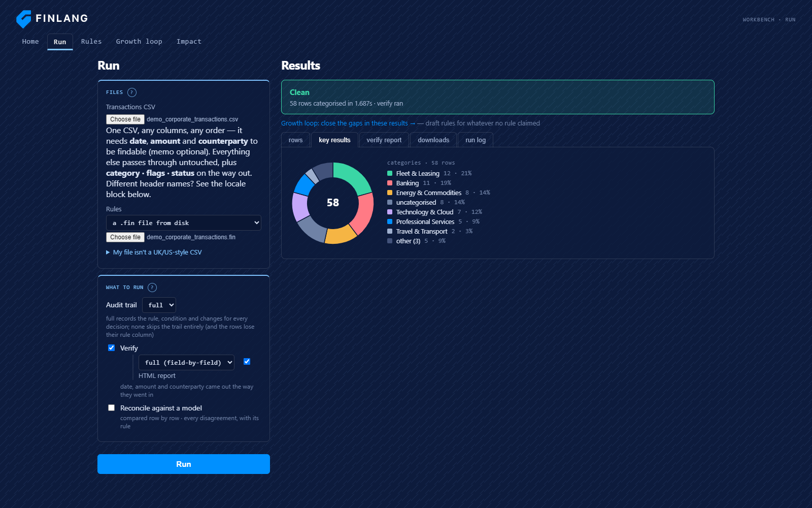Switch to the verify report tab
The width and height of the screenshot is (812, 508).
coord(384,140)
